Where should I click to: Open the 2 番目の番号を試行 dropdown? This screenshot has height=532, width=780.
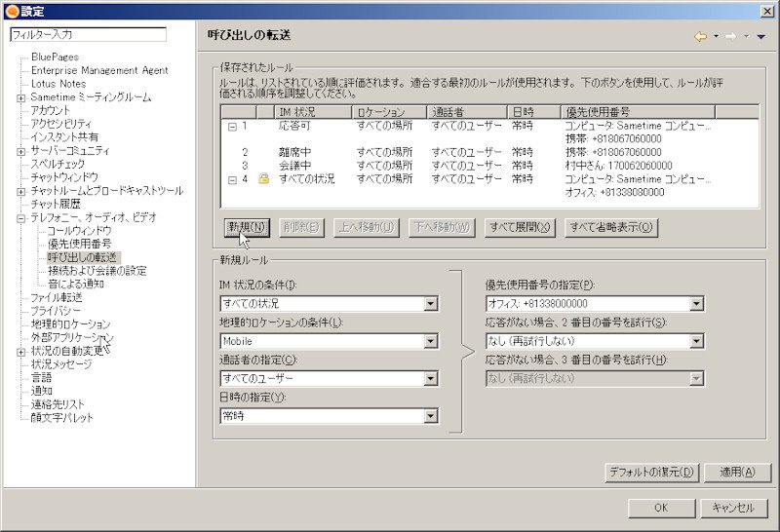pos(696,341)
